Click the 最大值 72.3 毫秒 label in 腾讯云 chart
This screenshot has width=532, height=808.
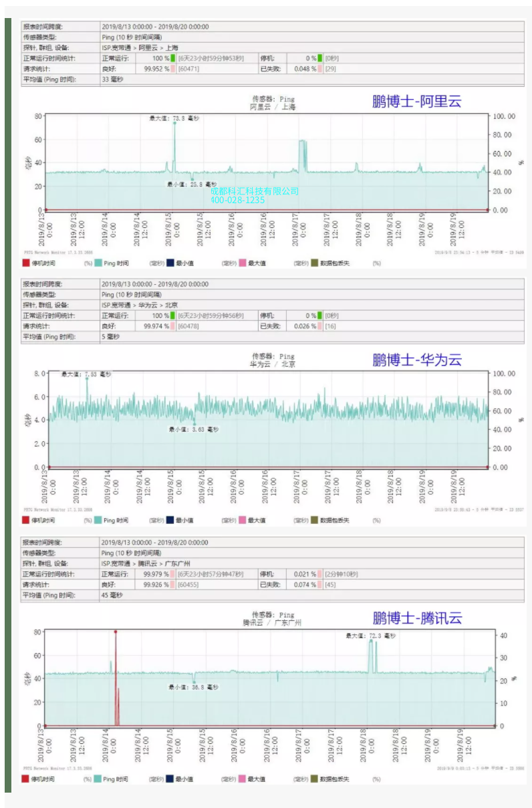370,636
